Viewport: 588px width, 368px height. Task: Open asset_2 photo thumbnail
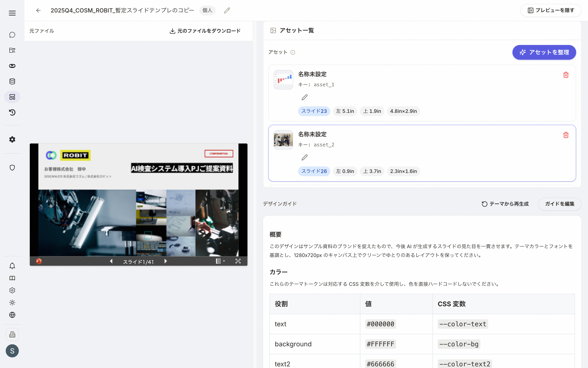click(283, 140)
